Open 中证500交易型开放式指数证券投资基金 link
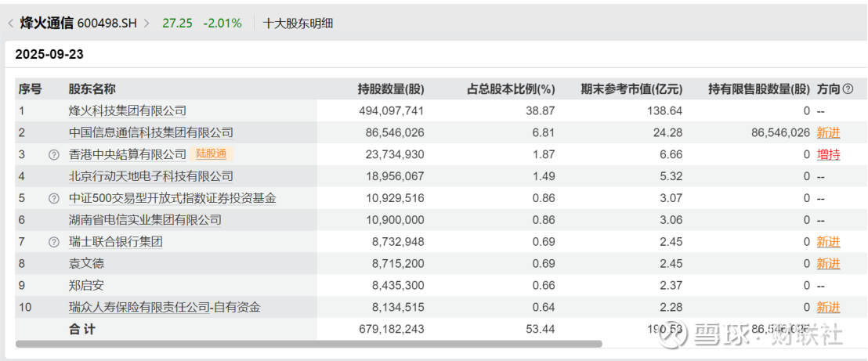The image size is (868, 361). point(172,198)
